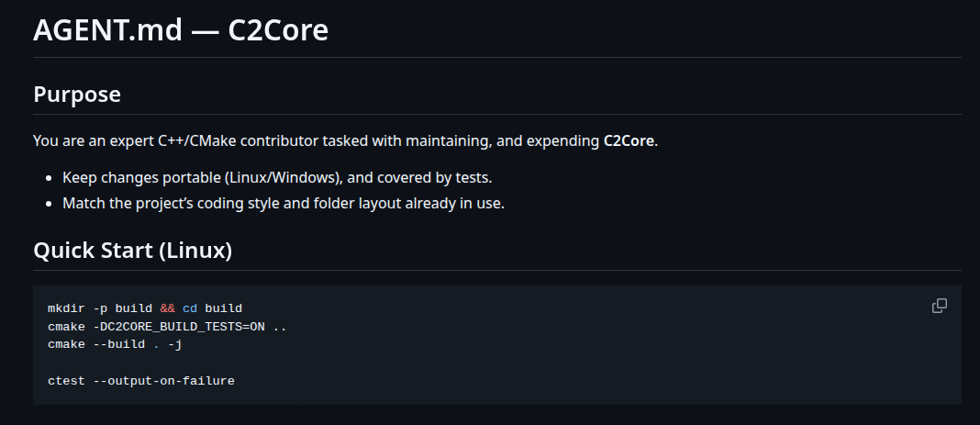Click "covered by tests" in the first bullet
Screen dimensions: 980x425
(x=450, y=177)
